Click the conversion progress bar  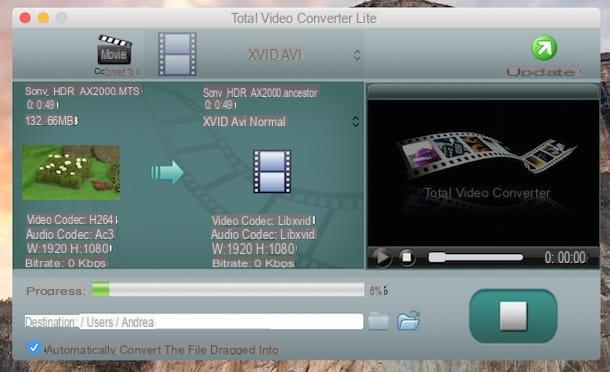[228, 290]
